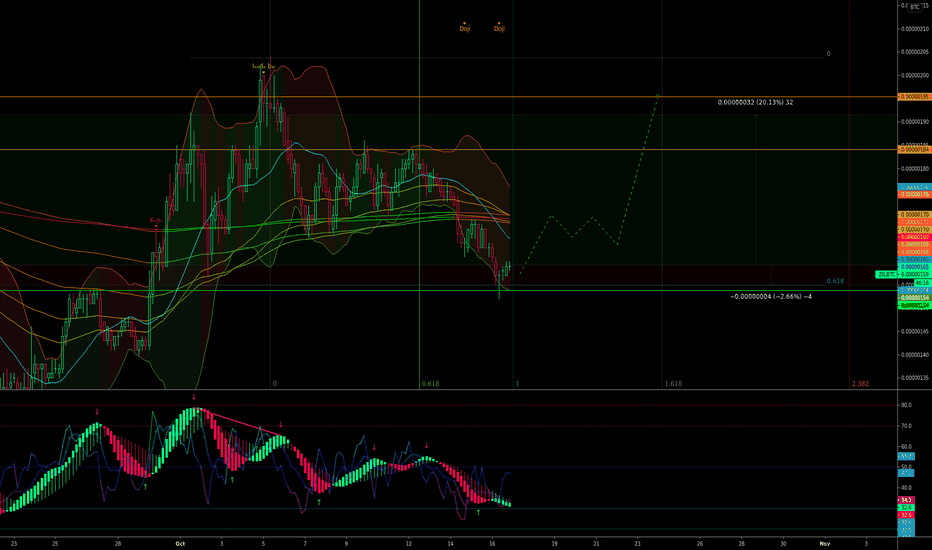Screen dimensions: 932x550
Task: Click the 21 date on time axis
Action: 596,543
